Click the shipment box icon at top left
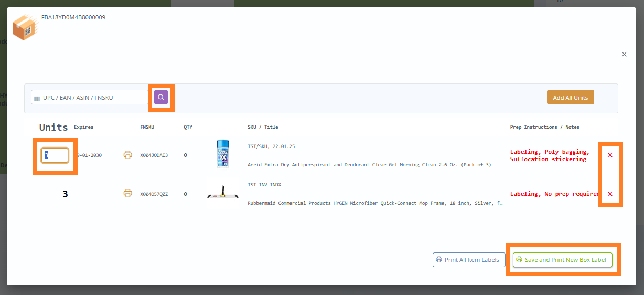Viewport: 644px width, 295px height. tap(26, 27)
